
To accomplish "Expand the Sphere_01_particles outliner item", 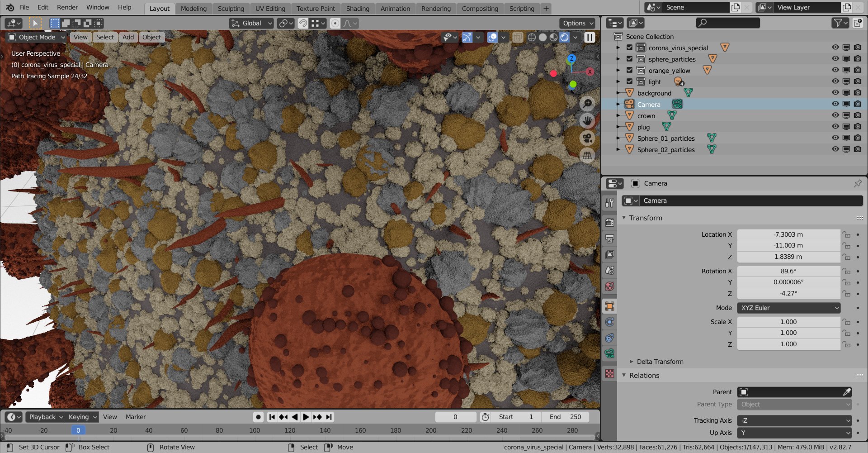I will [x=618, y=138].
